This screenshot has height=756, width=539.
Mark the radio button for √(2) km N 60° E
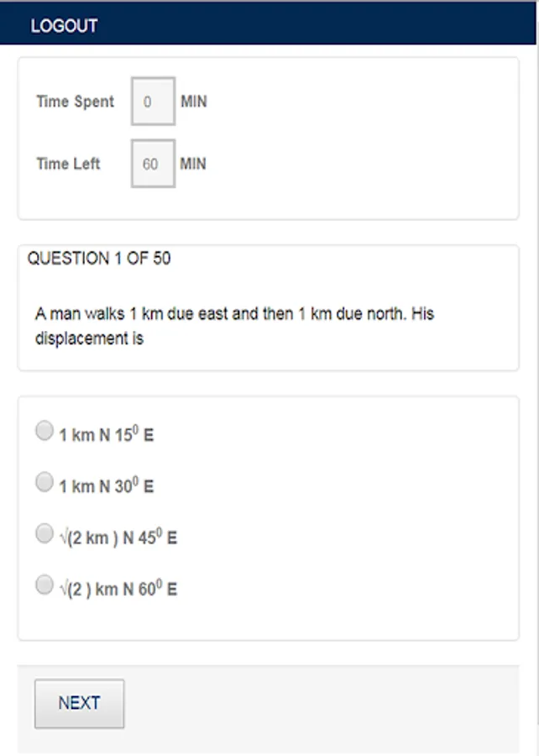pos(44,585)
